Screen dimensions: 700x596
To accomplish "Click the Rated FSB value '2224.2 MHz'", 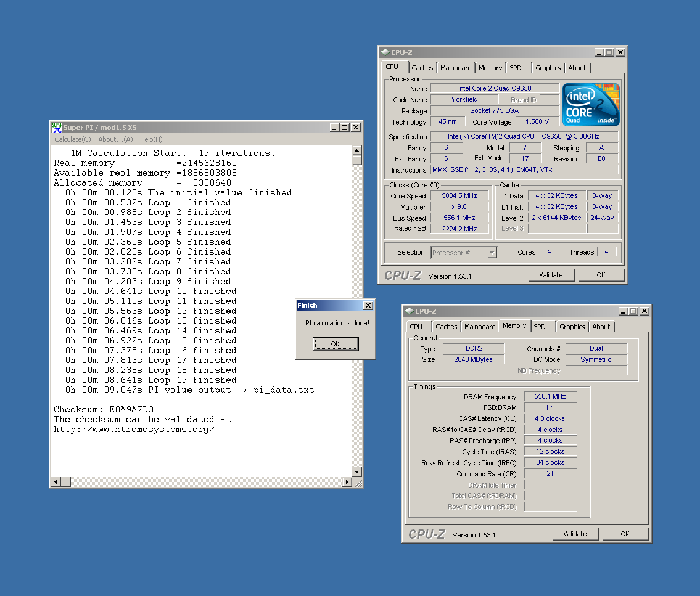I will [x=459, y=229].
